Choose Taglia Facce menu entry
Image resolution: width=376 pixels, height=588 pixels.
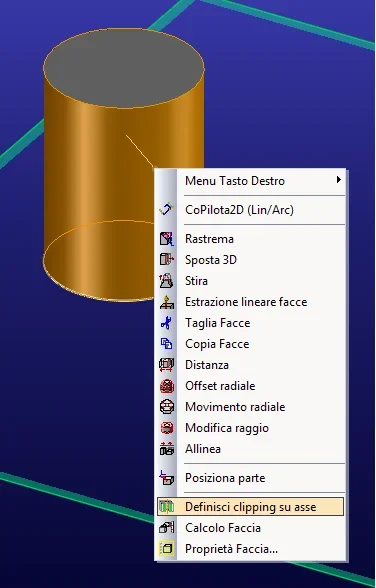(250, 323)
